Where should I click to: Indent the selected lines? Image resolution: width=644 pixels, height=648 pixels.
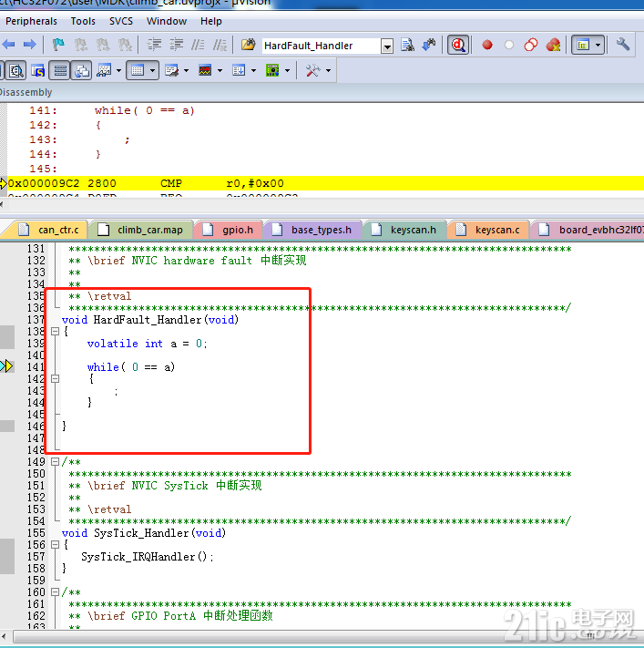154,45
